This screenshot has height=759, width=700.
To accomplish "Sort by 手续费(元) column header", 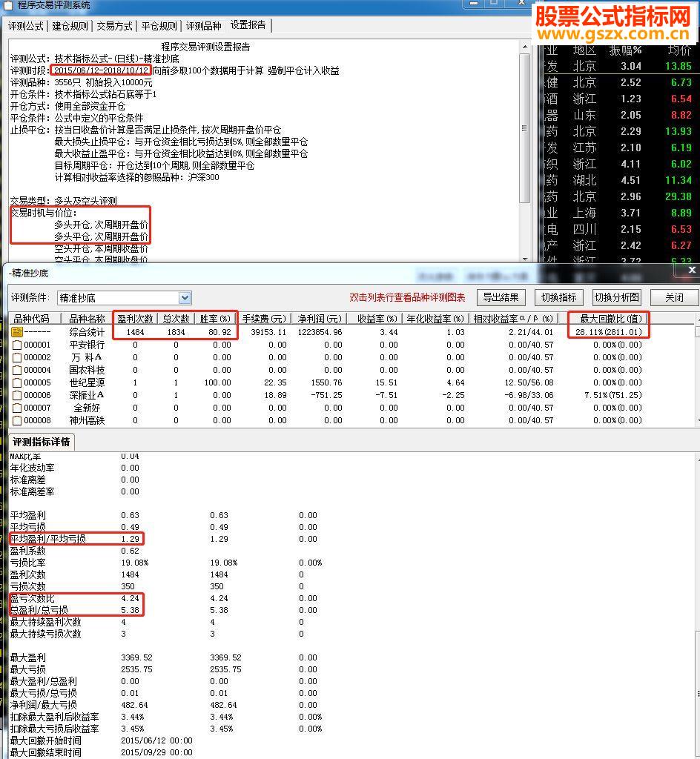I will point(264,319).
